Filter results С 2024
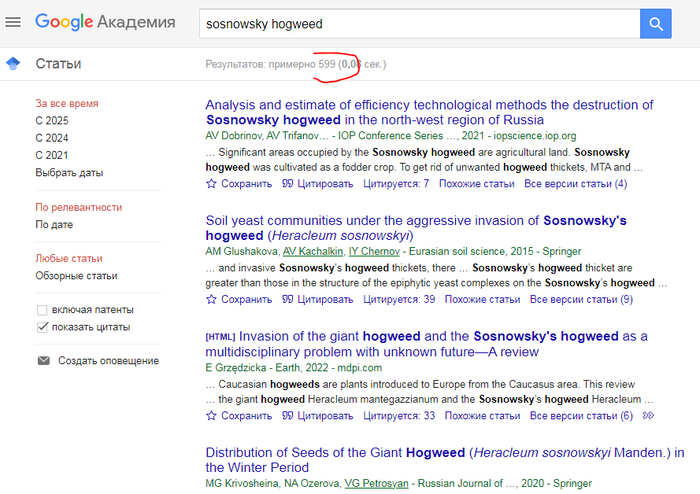This screenshot has width=700, height=494. pyautogui.click(x=52, y=138)
